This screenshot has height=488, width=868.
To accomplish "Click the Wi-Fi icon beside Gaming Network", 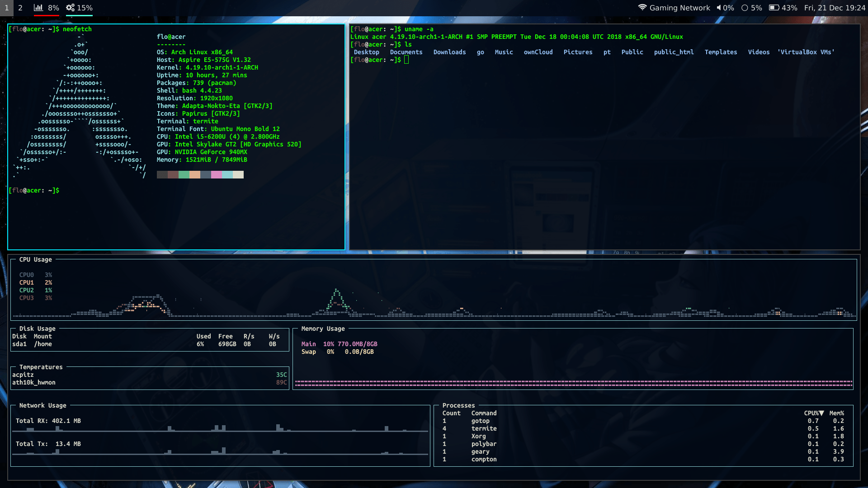I will click(x=642, y=8).
